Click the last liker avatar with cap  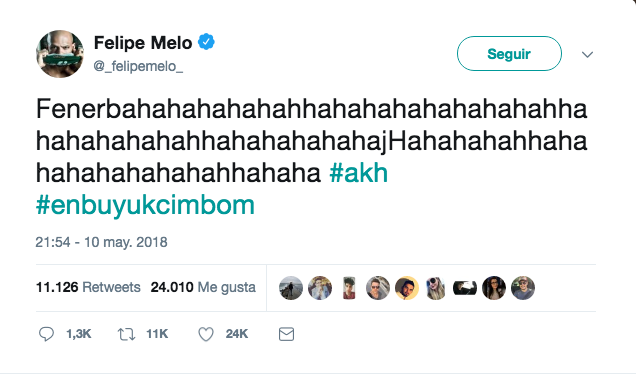tap(523, 288)
